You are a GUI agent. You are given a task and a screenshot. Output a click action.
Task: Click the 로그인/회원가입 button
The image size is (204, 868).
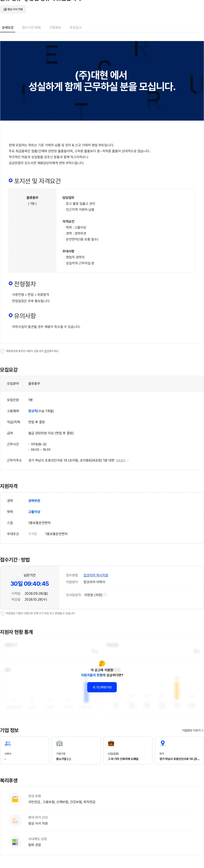pos(102,687)
